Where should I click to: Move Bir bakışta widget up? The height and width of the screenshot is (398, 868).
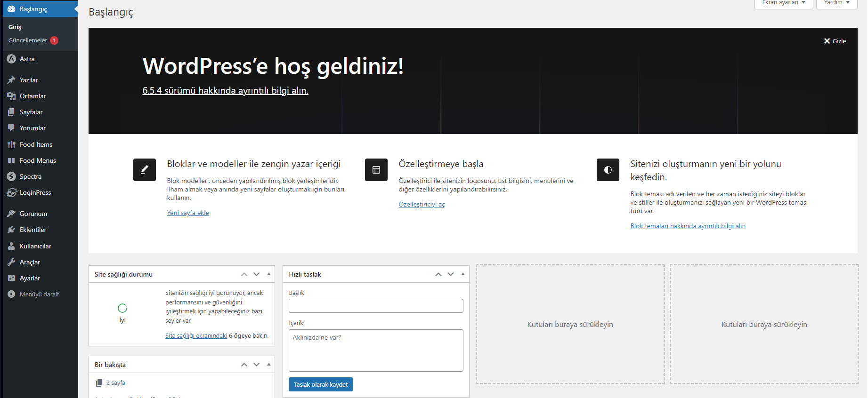(x=244, y=365)
